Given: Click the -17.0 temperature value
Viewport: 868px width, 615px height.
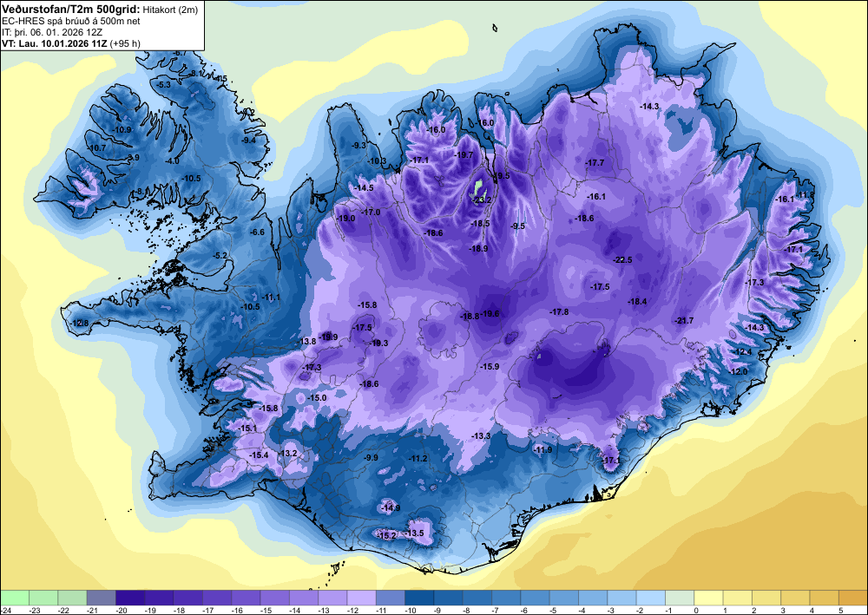Looking at the screenshot, I should (x=371, y=212).
